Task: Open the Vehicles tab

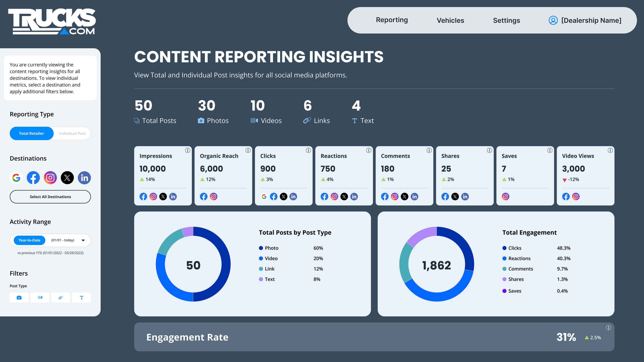Action: pyautogui.click(x=450, y=20)
